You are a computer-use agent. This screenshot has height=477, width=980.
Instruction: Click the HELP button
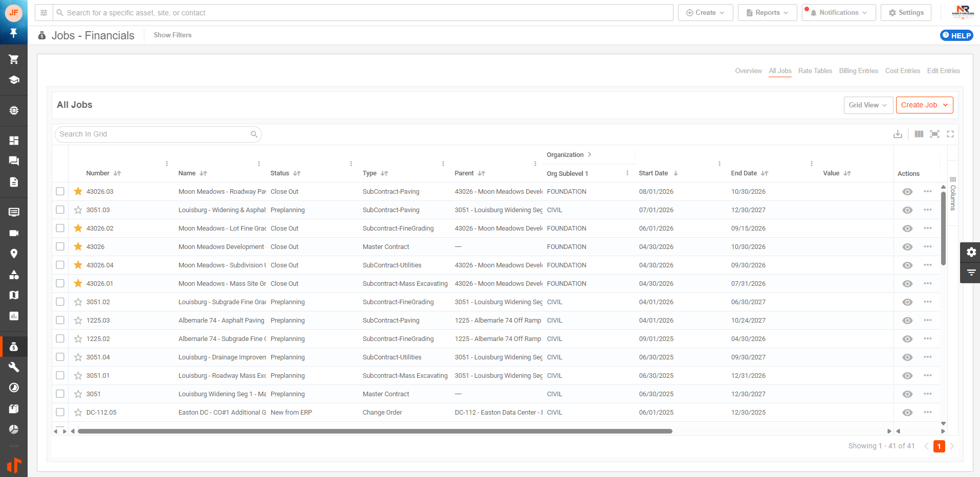click(x=956, y=35)
